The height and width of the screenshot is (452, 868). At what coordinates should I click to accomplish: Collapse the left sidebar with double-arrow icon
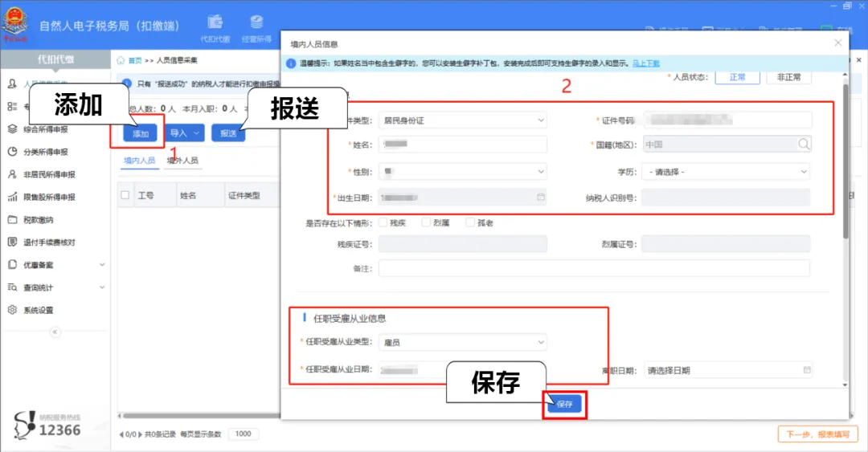click(55, 332)
